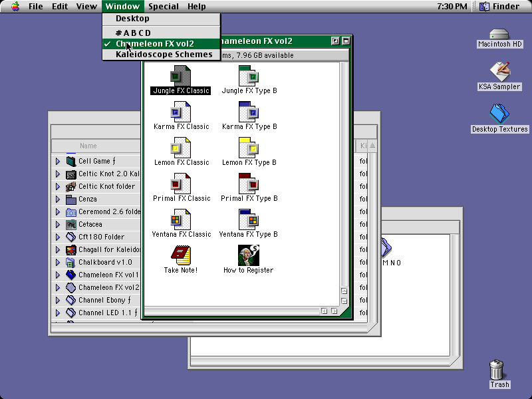Viewport: 532px width, 399px height.
Task: Expand the Channel LED 1.1 ƒ triangle
Action: tap(58, 313)
